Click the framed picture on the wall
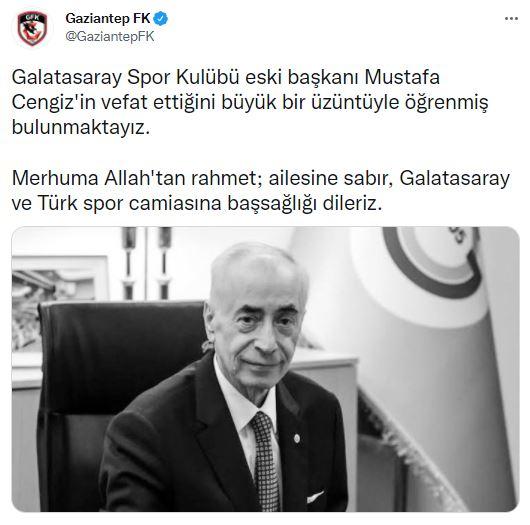530x525 pixels. click(59, 304)
